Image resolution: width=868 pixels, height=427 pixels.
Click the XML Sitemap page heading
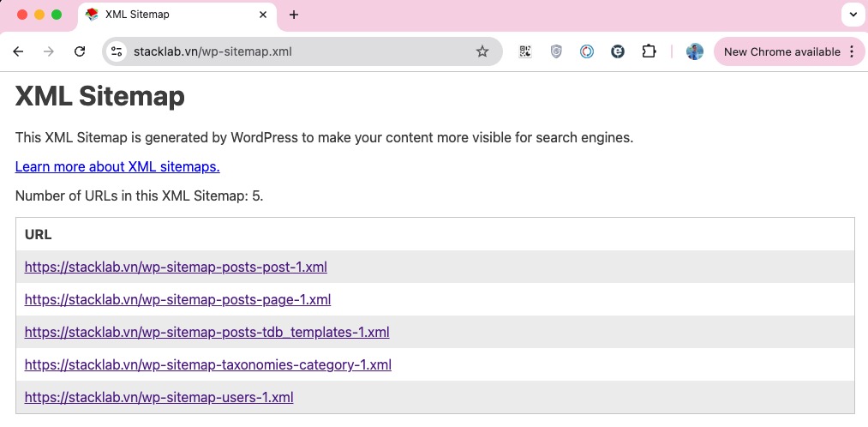pyautogui.click(x=99, y=96)
